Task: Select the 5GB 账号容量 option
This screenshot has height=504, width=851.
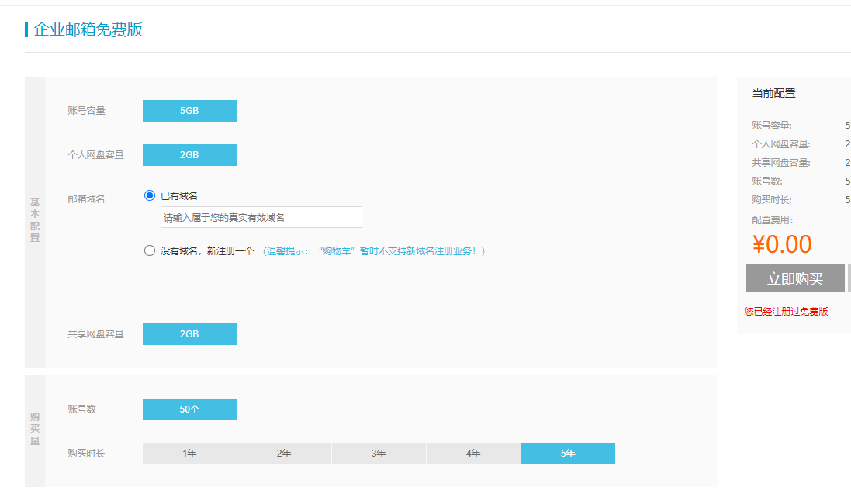Action: click(x=189, y=111)
